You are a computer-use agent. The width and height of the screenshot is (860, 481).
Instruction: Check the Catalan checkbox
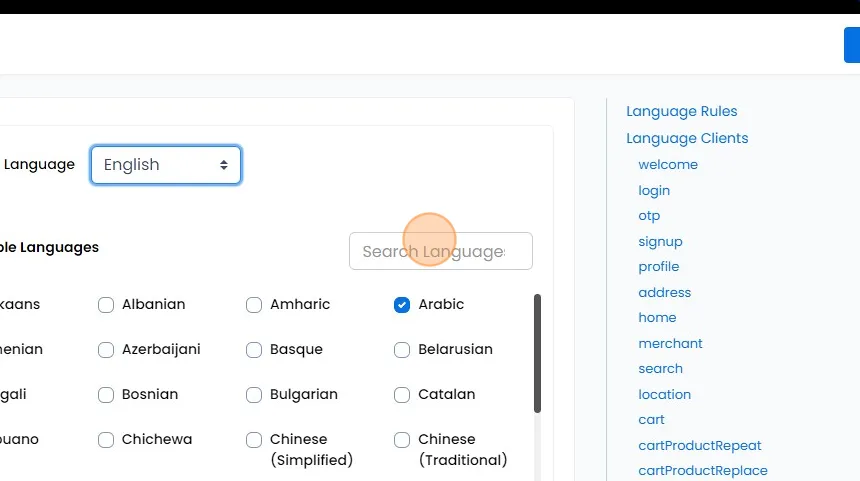[402, 394]
